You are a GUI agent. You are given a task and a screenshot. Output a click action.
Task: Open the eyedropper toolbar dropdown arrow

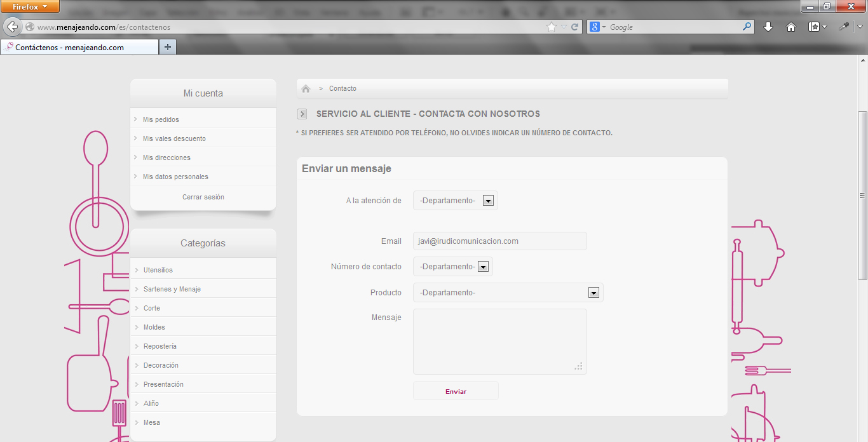pos(860,27)
